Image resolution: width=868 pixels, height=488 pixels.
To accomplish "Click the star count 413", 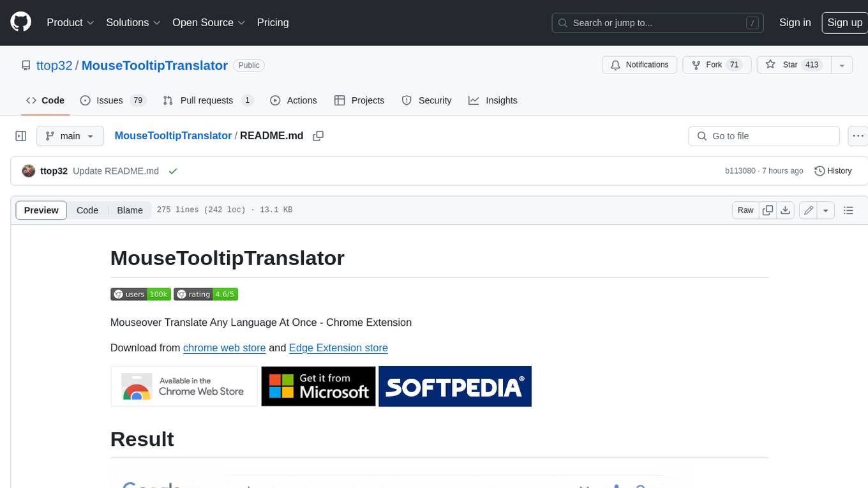I will (812, 65).
